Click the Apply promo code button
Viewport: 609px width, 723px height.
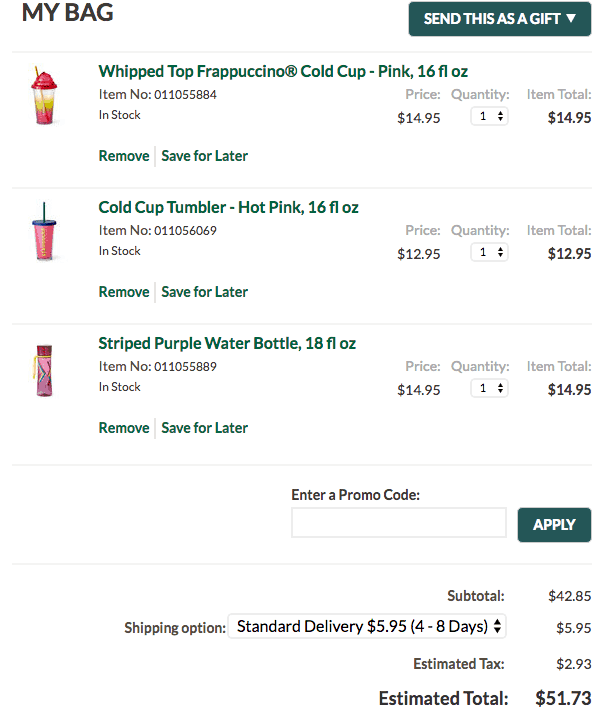coord(554,525)
